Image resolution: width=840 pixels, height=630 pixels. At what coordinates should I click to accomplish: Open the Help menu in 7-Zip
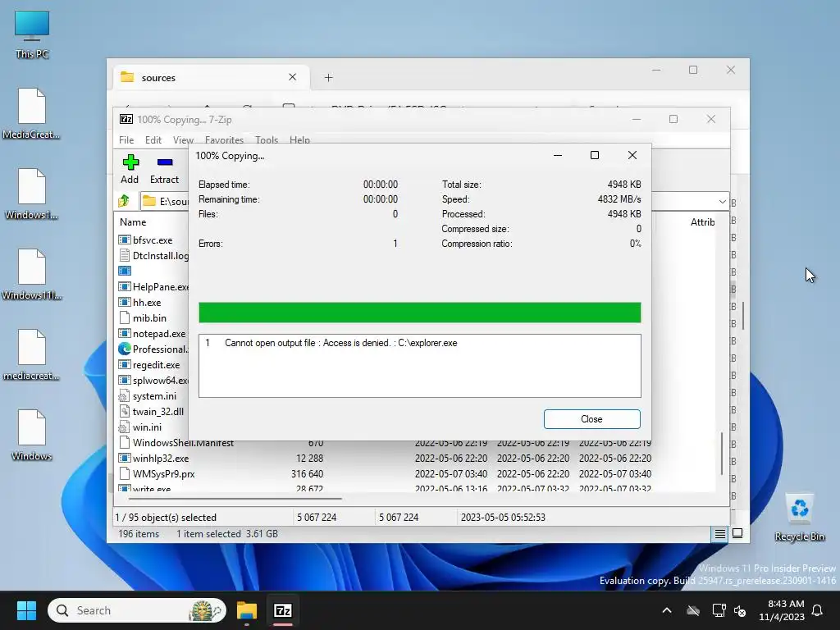point(299,139)
